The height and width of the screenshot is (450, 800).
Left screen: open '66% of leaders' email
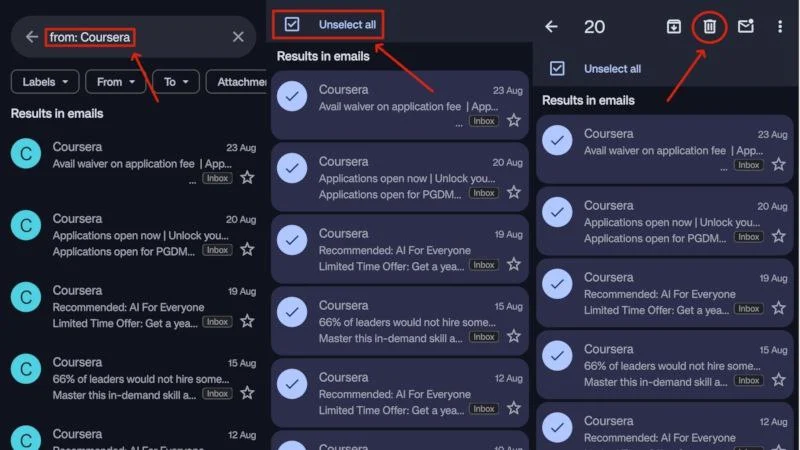[133, 378]
